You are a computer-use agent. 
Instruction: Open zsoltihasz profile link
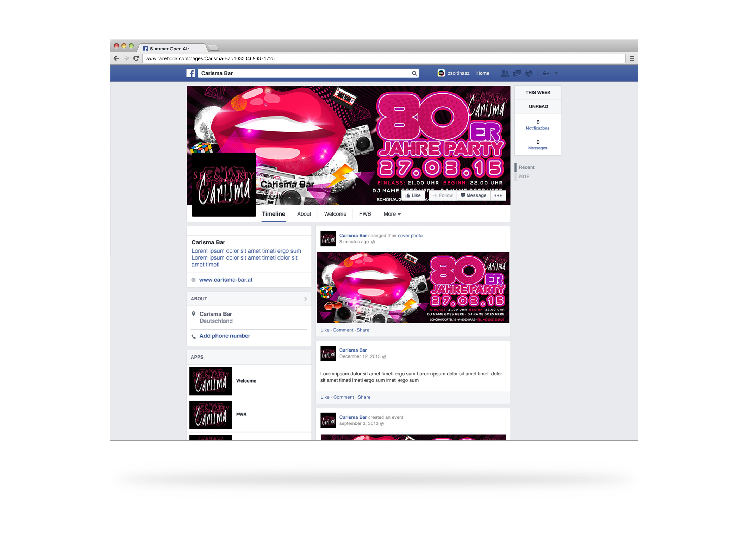tap(458, 73)
